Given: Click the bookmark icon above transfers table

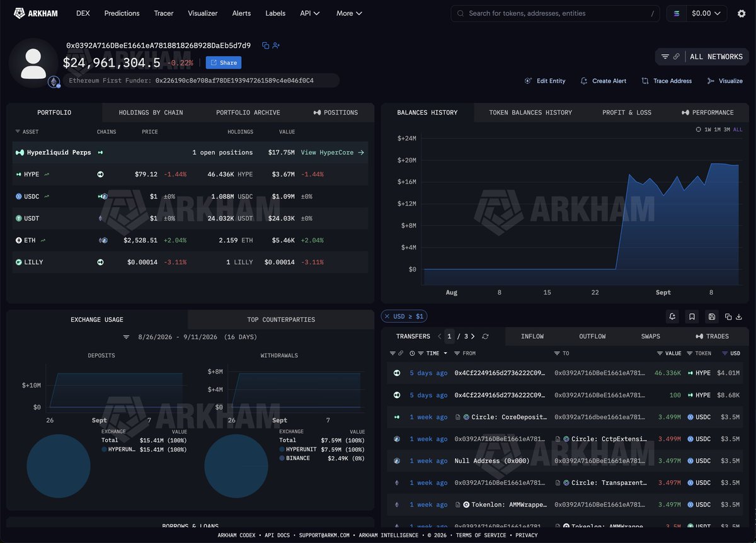Looking at the screenshot, I should pyautogui.click(x=692, y=316).
